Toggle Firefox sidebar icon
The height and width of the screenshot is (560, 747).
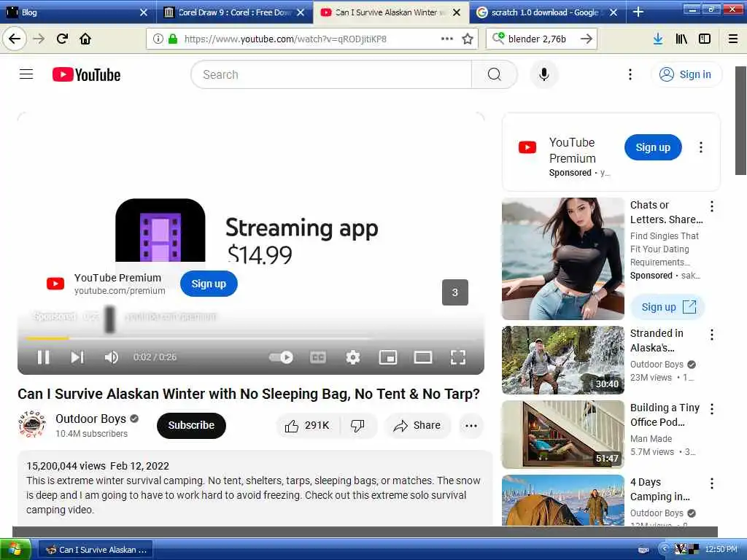(x=705, y=39)
